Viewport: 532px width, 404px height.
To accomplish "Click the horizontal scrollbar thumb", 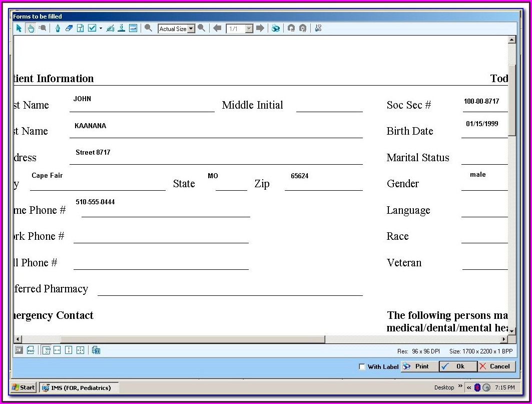I will click(192, 339).
